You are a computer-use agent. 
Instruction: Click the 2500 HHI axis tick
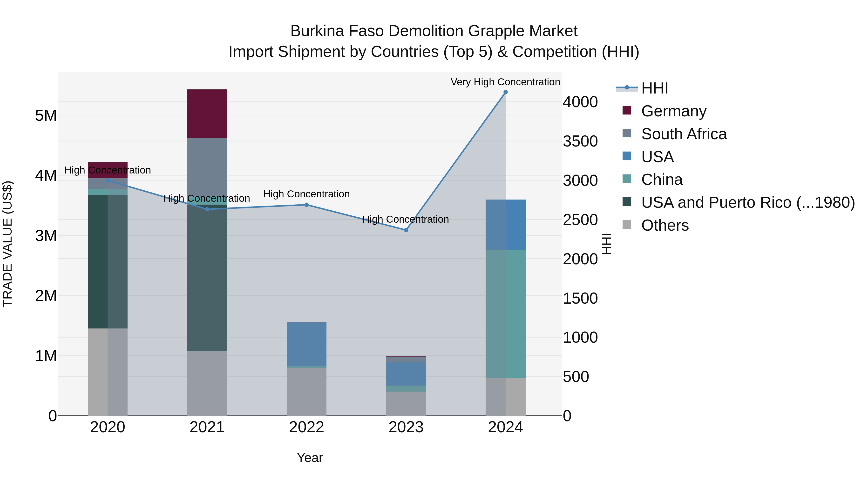tap(580, 220)
